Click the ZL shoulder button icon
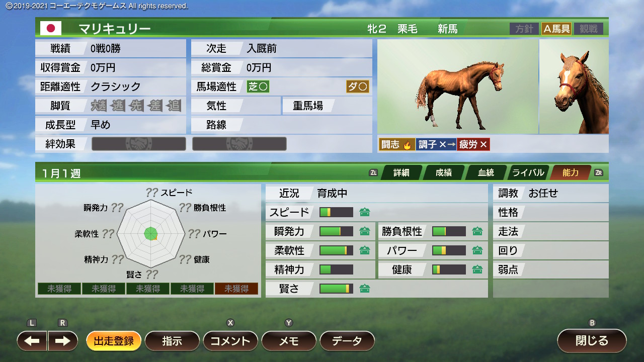644x362 pixels. tap(373, 172)
